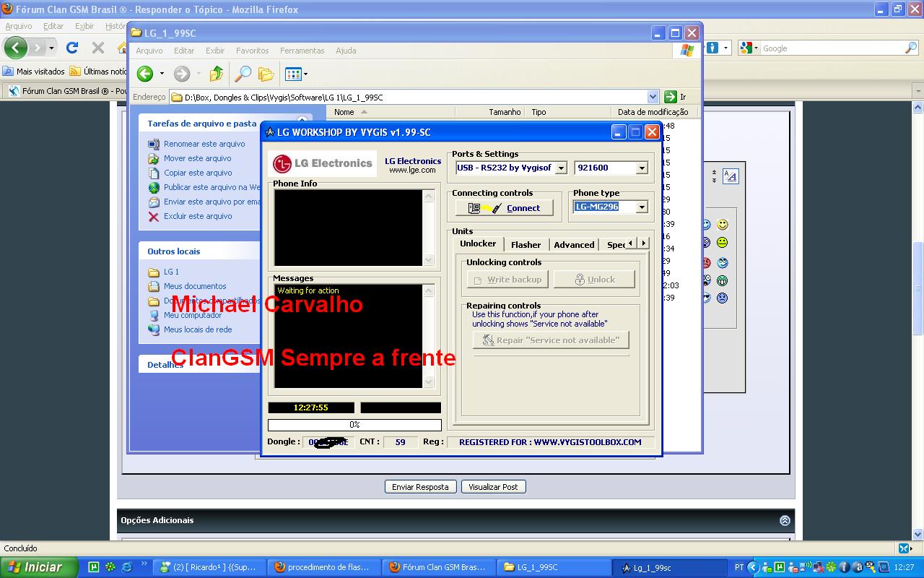Open the explorer address bar dropdown

[653, 97]
